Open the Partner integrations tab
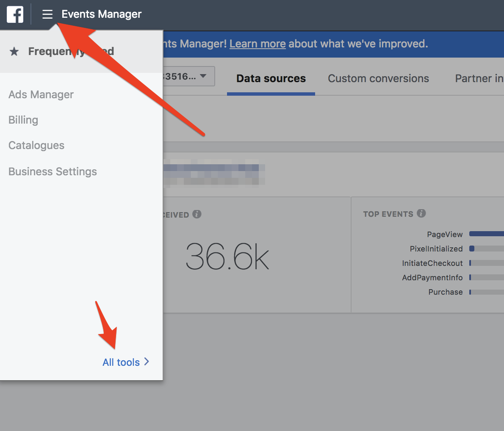This screenshot has width=504, height=431. point(479,79)
